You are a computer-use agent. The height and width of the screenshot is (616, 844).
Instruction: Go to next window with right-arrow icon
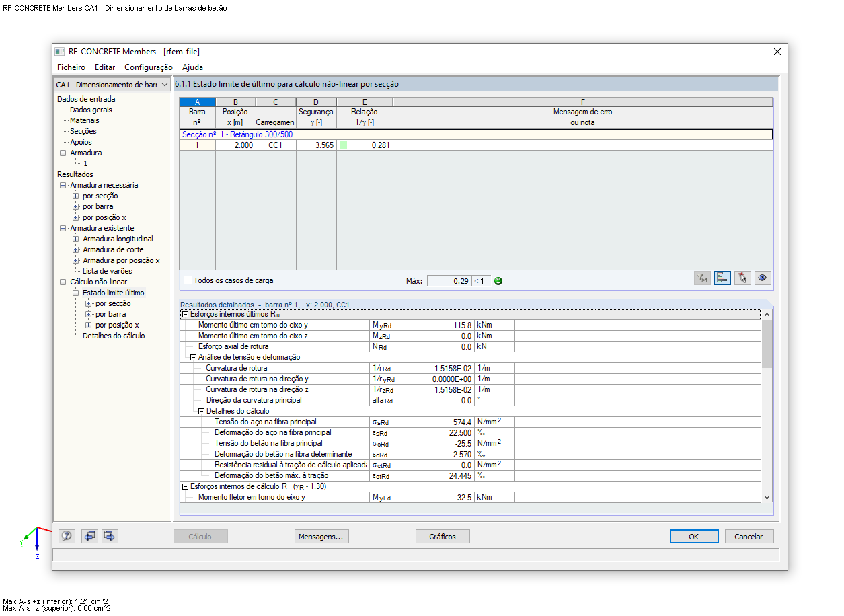110,536
